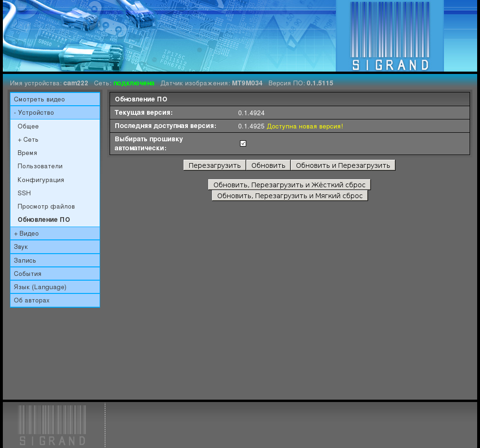Image resolution: width=480 pixels, height=448 pixels.
Task: Click Обновить и Перезагрузить button
Action: [x=343, y=165]
